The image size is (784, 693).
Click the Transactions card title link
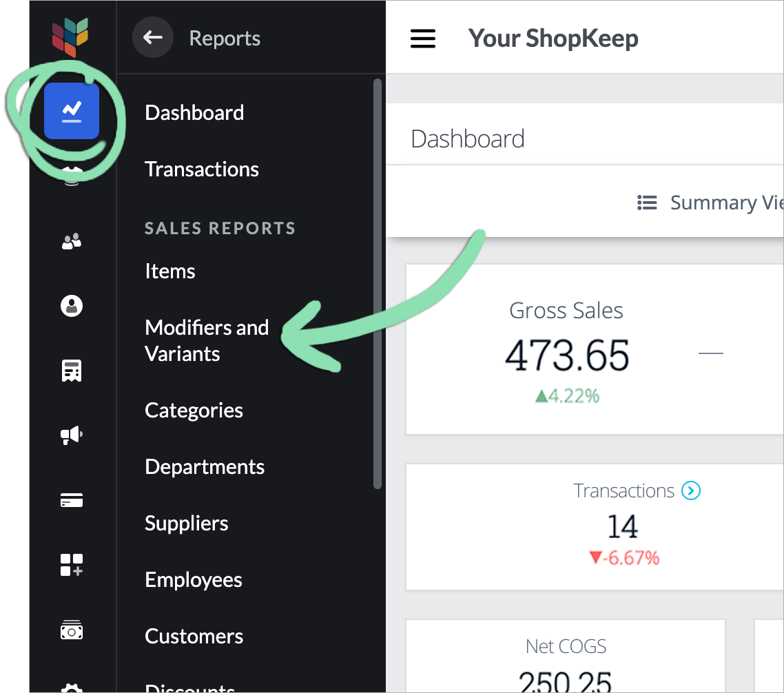(623, 490)
